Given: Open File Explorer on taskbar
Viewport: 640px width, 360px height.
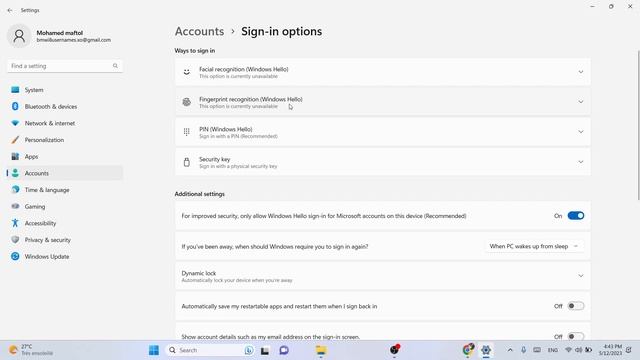Looking at the screenshot, I should click(321, 350).
